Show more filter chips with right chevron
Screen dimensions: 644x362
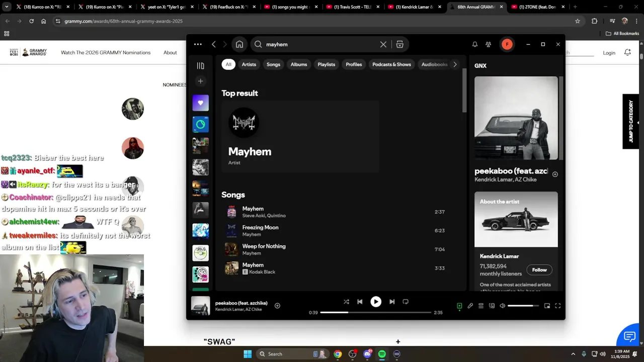tap(455, 64)
